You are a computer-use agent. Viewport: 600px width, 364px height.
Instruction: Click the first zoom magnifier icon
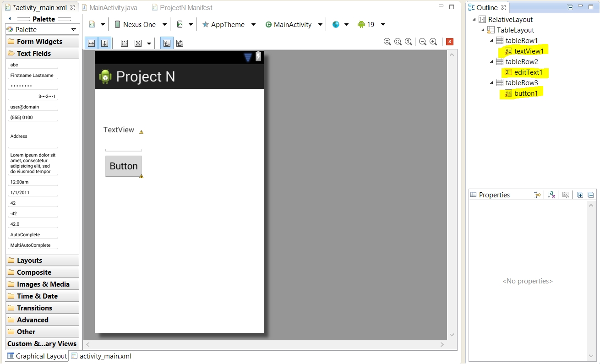387,42
